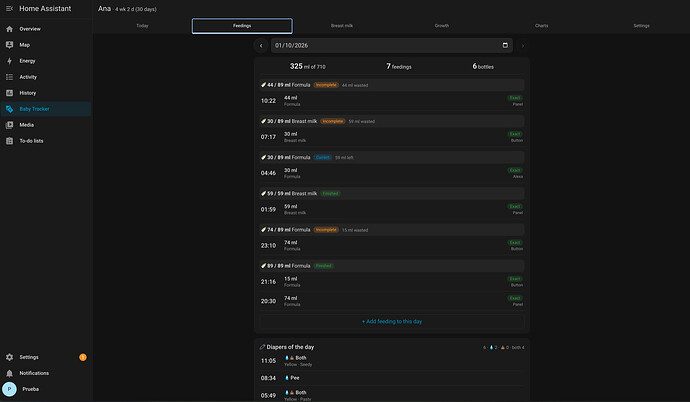Click the 6 bottles summary count
690x402 pixels.
coord(483,66)
